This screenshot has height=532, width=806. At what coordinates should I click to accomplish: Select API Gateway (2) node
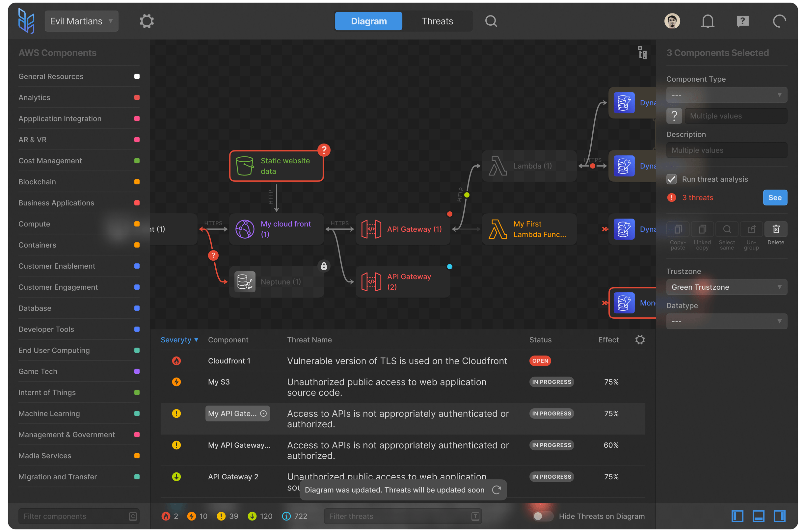click(x=403, y=281)
